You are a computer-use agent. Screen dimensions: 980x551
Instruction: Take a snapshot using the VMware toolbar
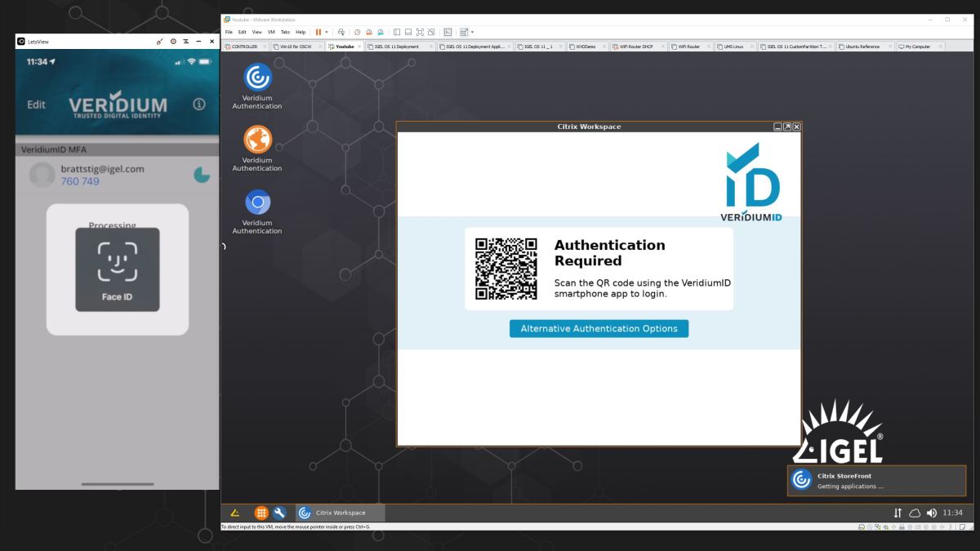click(x=358, y=31)
